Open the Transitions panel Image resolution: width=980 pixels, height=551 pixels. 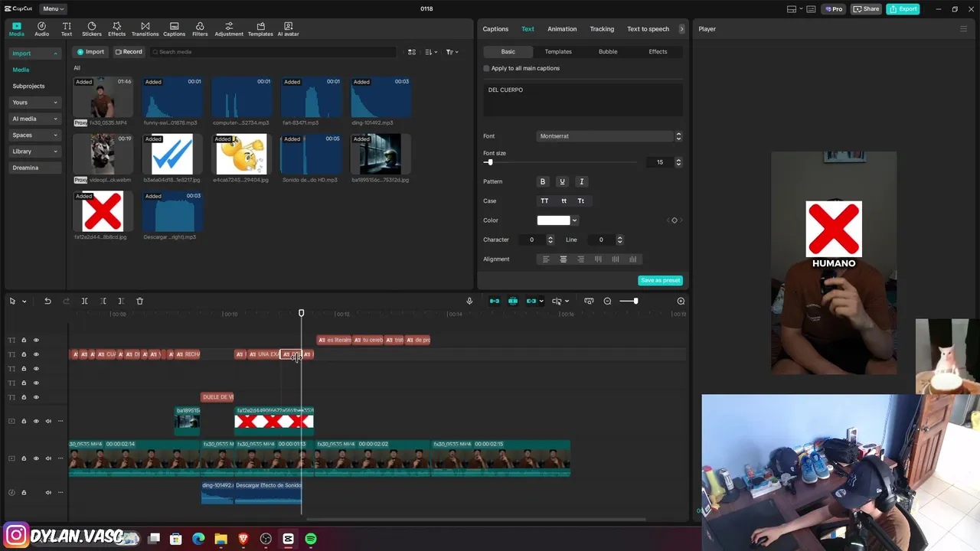[x=145, y=29]
